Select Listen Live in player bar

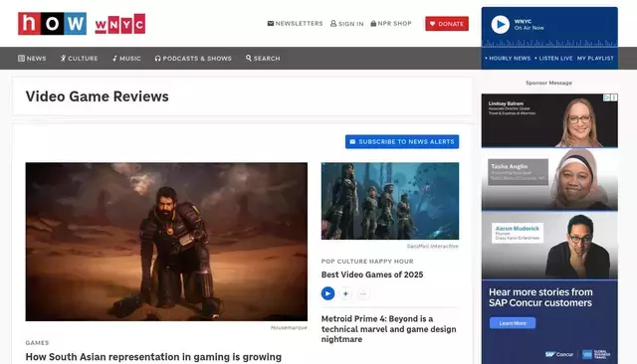tap(553, 59)
